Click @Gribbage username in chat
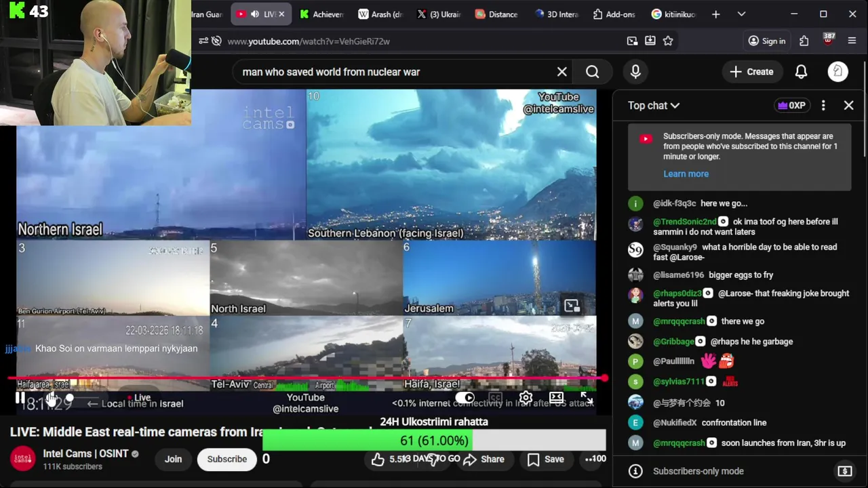868x488 pixels. coord(673,342)
